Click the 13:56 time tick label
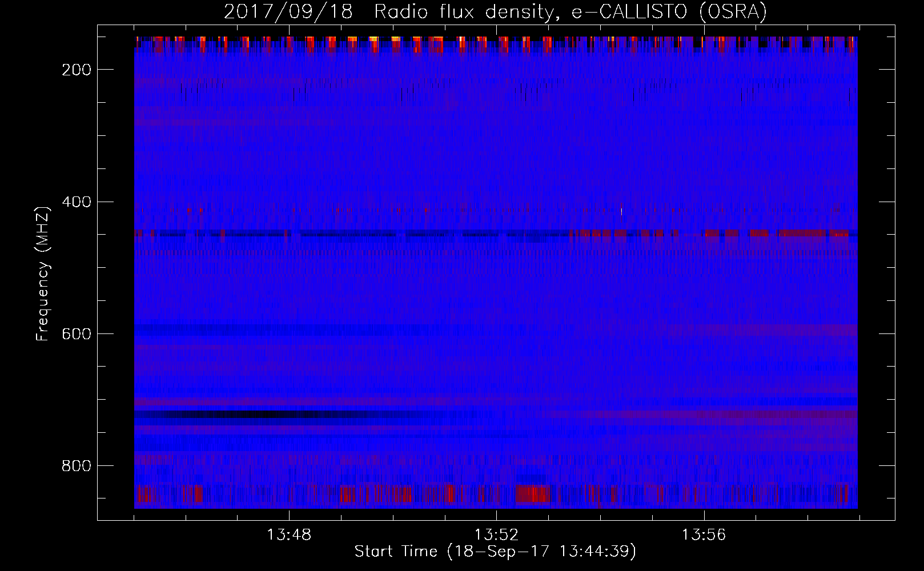 [704, 535]
